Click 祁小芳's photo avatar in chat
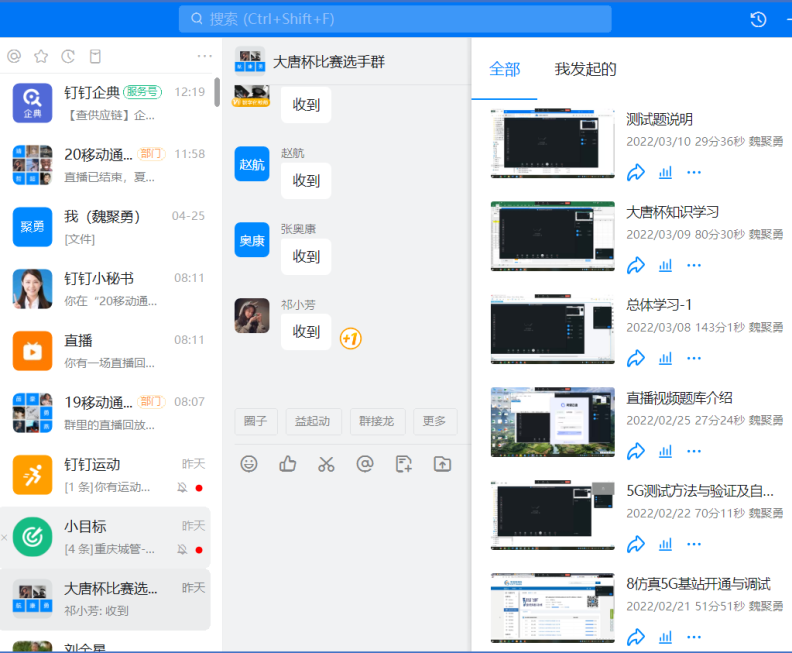Viewport: 792px width, 653px height. click(x=252, y=316)
